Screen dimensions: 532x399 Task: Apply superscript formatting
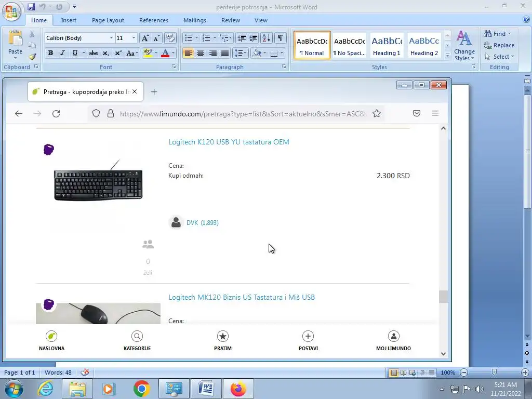click(x=118, y=54)
